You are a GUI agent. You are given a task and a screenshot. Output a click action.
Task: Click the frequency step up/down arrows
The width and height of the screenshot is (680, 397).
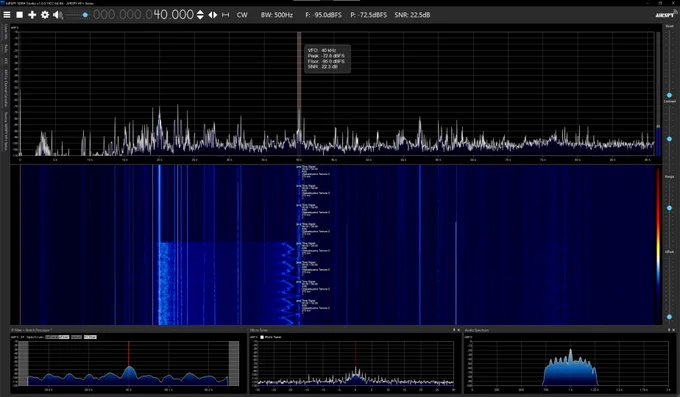(x=200, y=15)
